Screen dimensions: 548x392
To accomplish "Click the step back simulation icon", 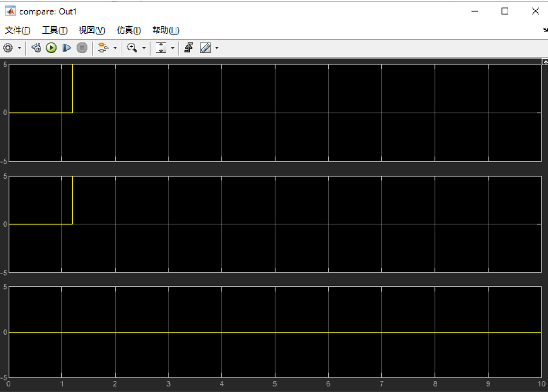I will (37, 48).
